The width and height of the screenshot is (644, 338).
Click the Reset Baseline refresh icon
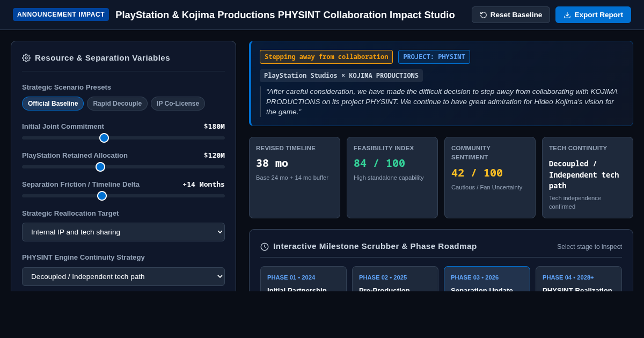(484, 15)
